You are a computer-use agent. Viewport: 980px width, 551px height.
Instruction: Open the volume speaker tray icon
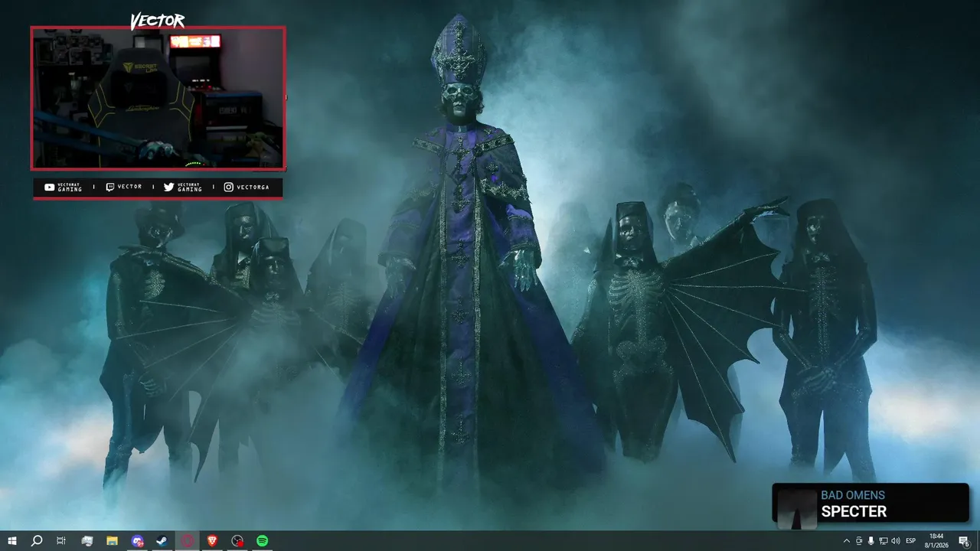click(x=895, y=541)
